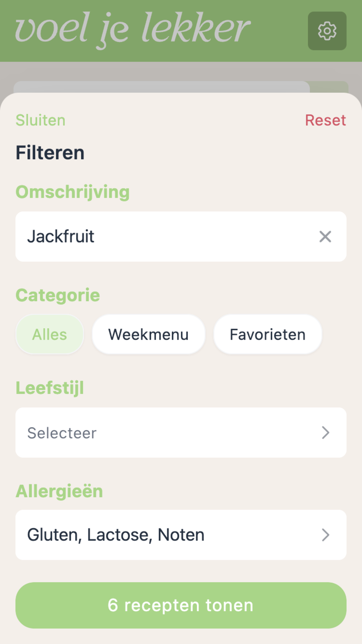362x644 pixels.
Task: Tap the dimmed green button beside background search bar
Action: pos(329,87)
